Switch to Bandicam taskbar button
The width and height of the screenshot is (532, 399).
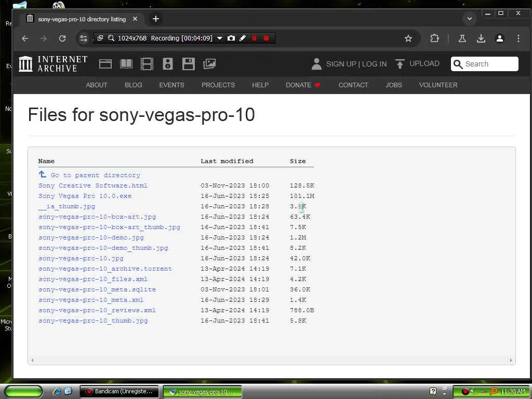pyautogui.click(x=119, y=391)
